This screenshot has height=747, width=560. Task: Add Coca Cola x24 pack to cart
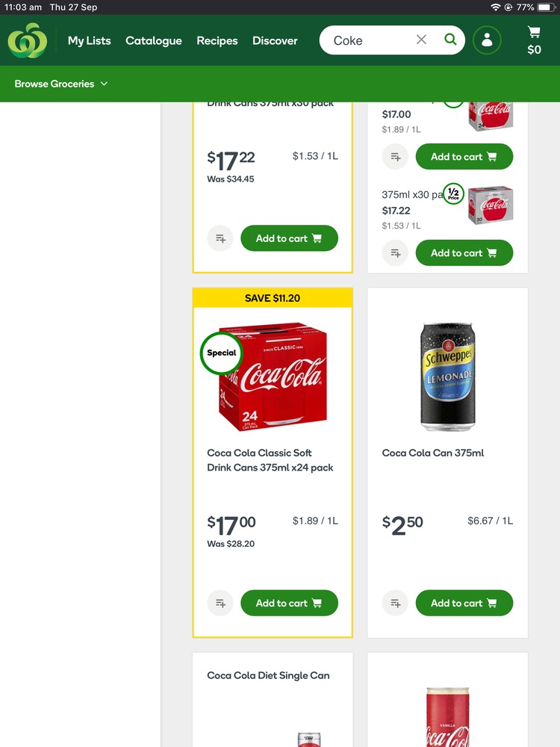point(289,603)
